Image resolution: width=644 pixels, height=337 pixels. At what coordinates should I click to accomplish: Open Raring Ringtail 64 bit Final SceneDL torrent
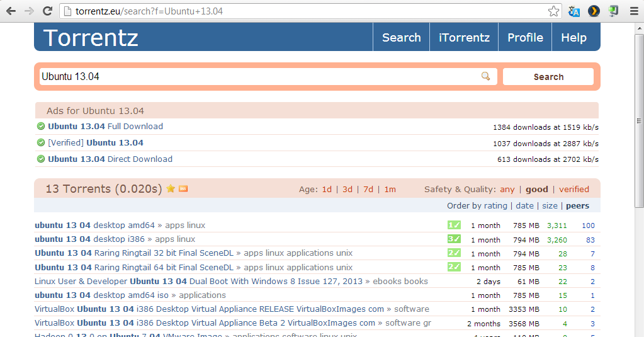click(x=134, y=267)
